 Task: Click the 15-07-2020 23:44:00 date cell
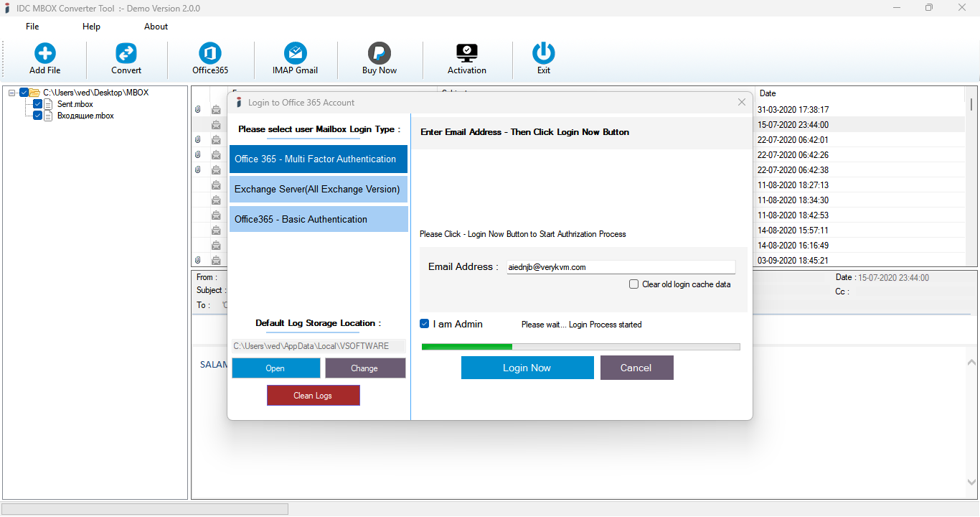tap(793, 125)
